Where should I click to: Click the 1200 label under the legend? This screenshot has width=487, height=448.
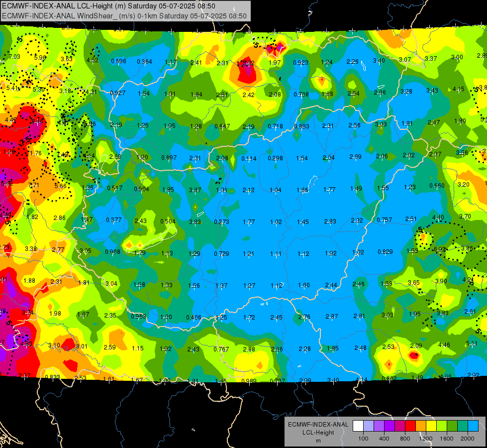coord(425,439)
